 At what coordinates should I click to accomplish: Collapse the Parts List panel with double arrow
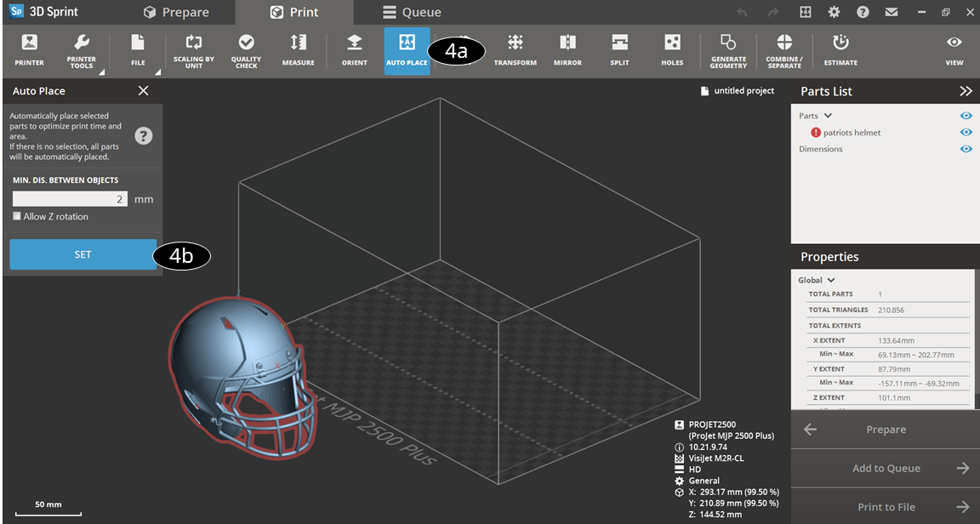point(966,91)
